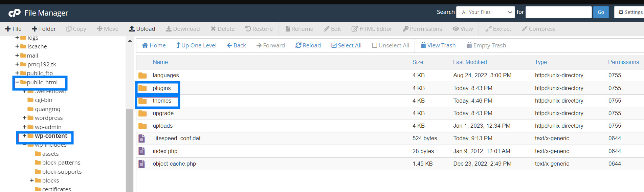Click the Rename toolbar icon
Screen dimensions: 644x192
coord(288,29)
